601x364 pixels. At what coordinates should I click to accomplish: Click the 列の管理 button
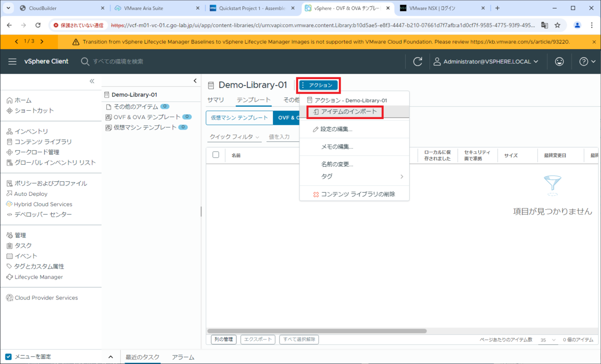(223, 339)
